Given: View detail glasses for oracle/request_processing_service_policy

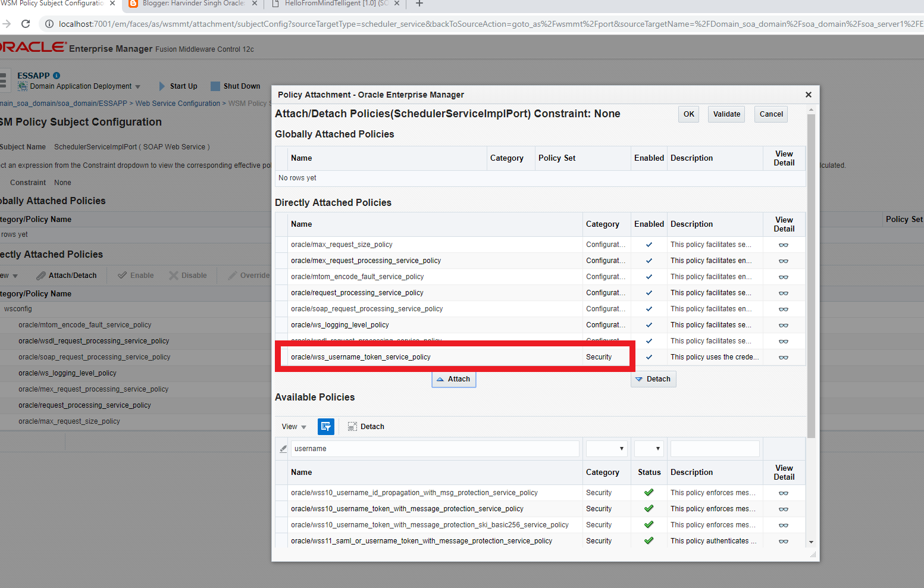Looking at the screenshot, I should 784,293.
